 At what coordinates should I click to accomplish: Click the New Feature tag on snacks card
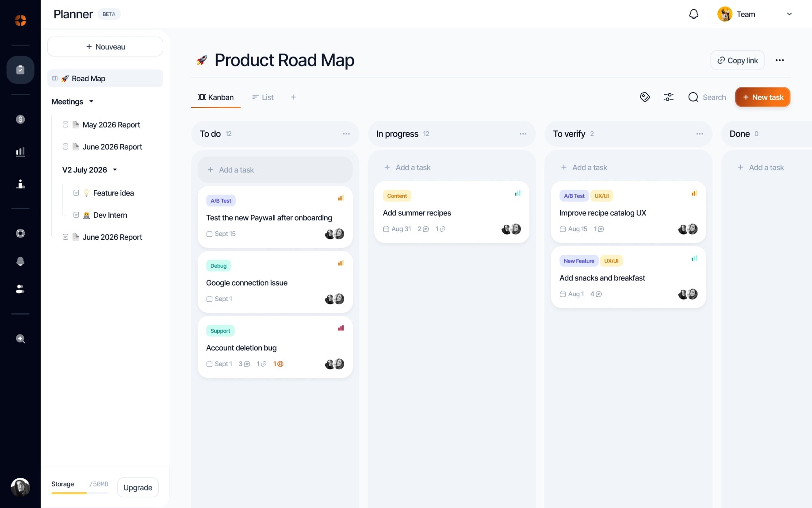579,261
